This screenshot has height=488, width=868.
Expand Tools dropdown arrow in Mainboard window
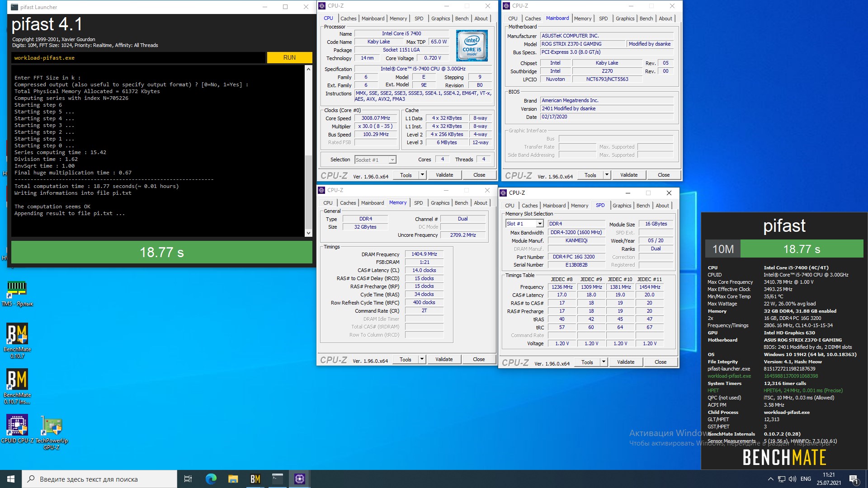point(607,175)
